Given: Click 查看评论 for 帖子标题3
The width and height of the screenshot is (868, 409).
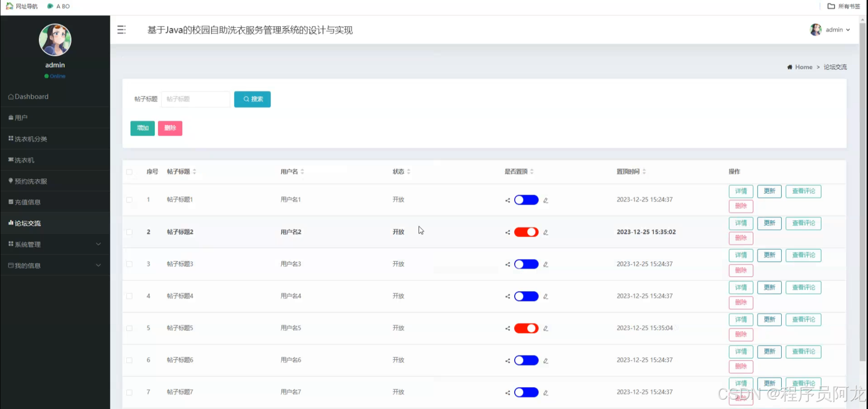Looking at the screenshot, I should click(x=803, y=256).
